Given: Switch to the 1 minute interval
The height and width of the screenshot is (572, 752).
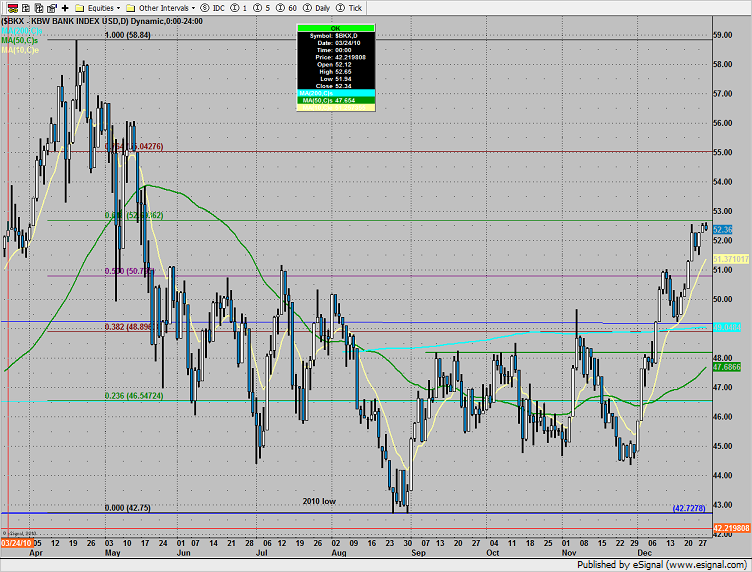Looking at the screenshot, I should pos(239,8).
